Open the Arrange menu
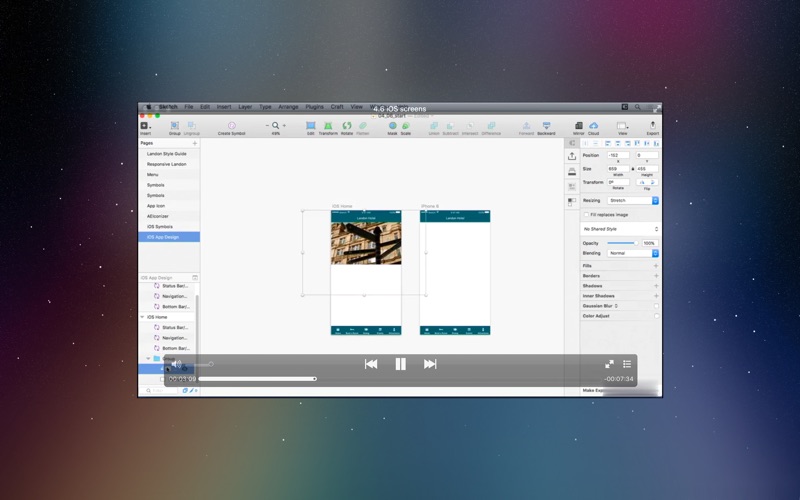This screenshot has height=500, width=800. pyautogui.click(x=288, y=107)
